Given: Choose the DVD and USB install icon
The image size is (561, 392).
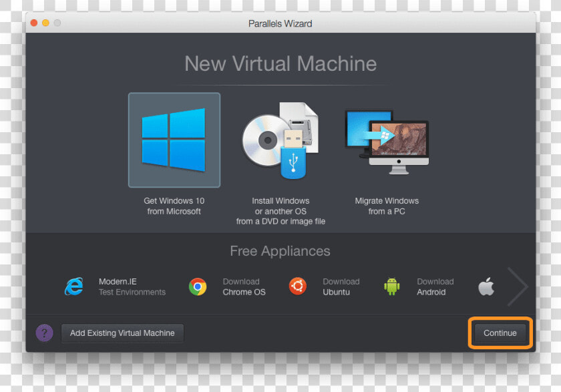Looking at the screenshot, I should 280,140.
